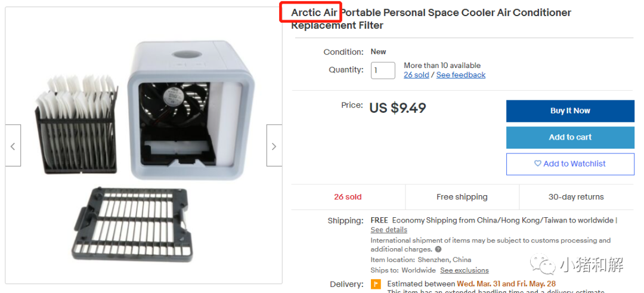Click the Free shipping summary cell

[462, 197]
